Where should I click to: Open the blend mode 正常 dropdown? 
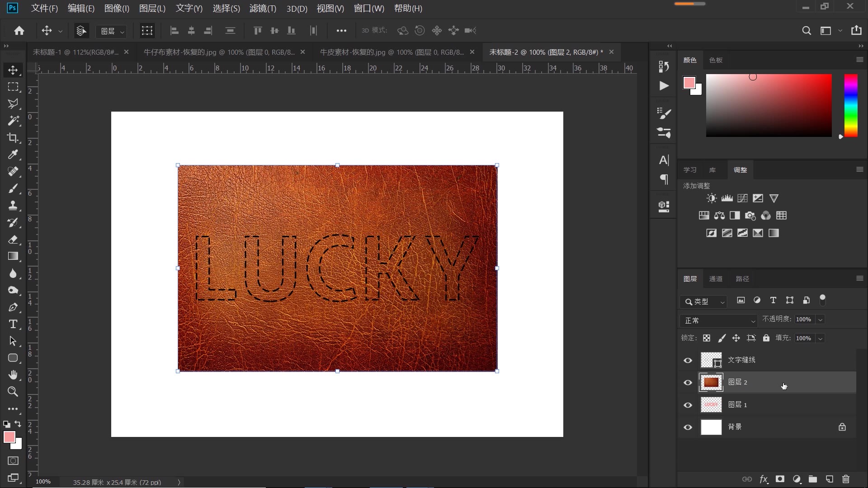point(718,320)
